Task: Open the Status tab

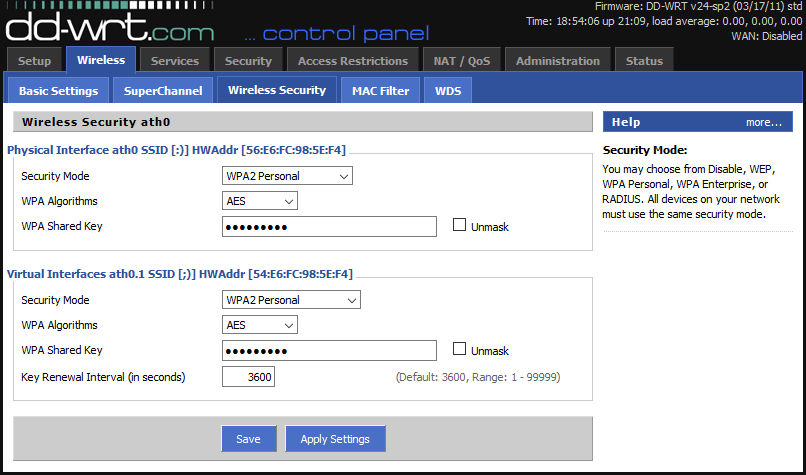Action: 644,61
